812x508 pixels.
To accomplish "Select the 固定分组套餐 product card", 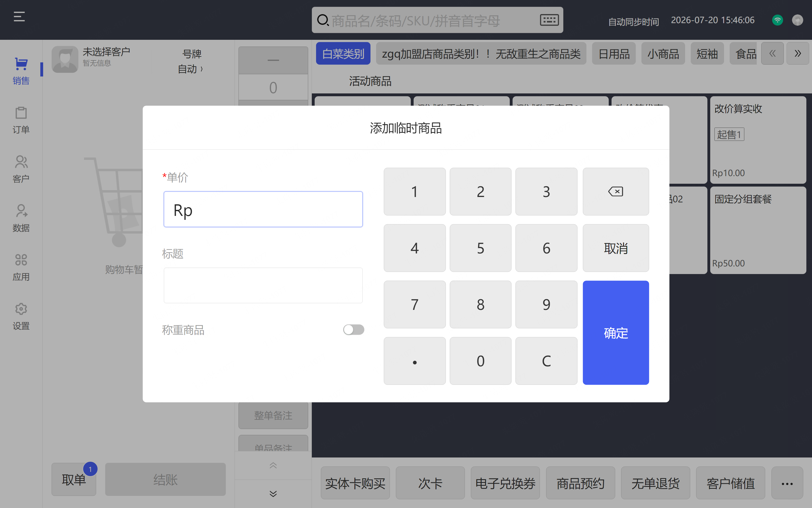I will pyautogui.click(x=758, y=230).
